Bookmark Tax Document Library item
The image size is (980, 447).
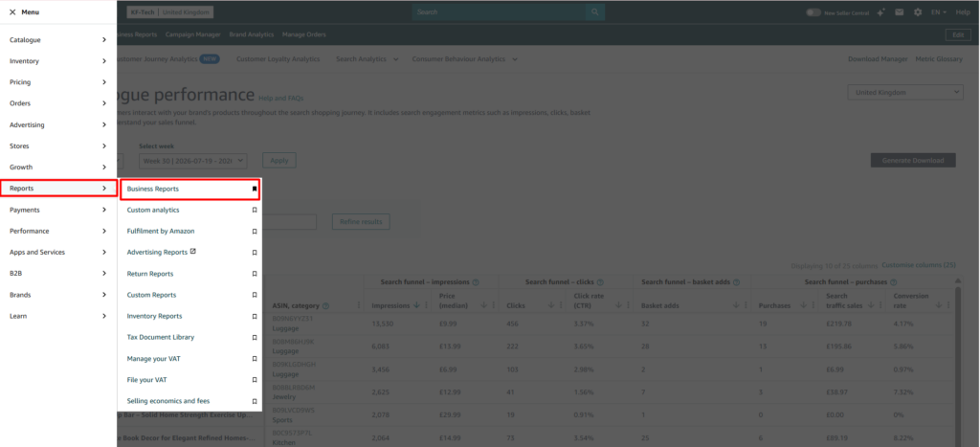255,338
